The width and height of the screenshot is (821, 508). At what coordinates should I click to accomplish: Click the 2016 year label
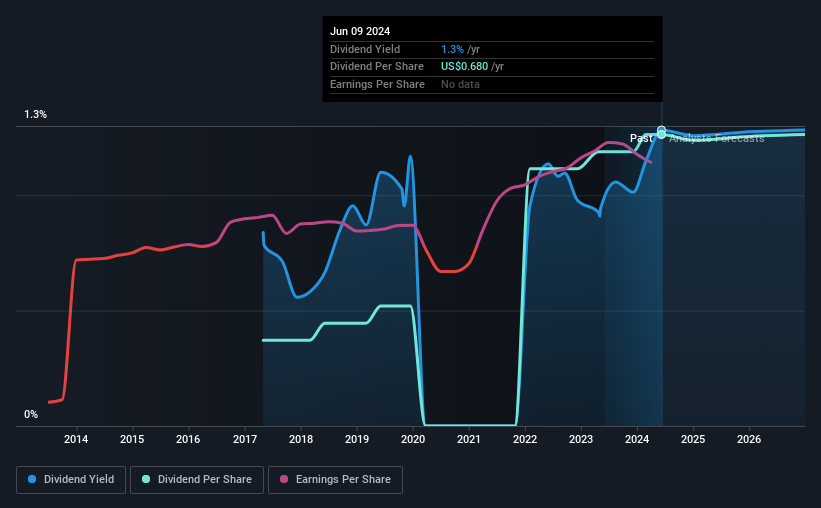[188, 439]
